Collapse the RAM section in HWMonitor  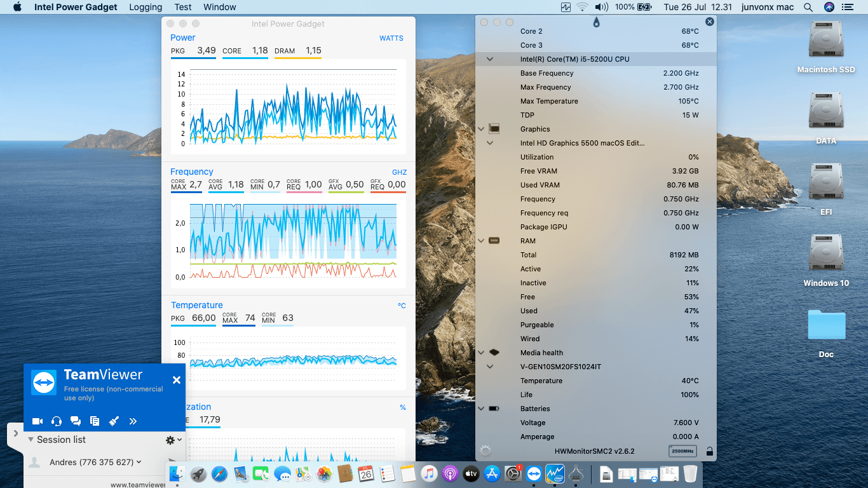(x=481, y=241)
